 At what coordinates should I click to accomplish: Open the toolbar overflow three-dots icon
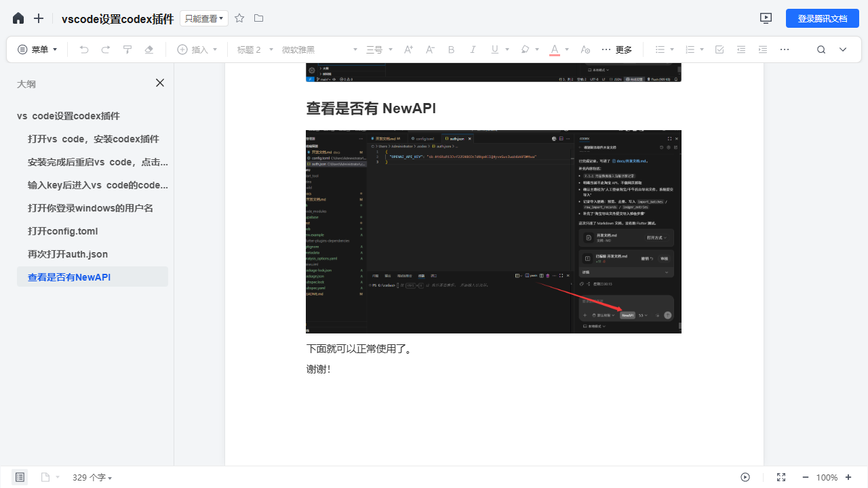click(x=785, y=49)
